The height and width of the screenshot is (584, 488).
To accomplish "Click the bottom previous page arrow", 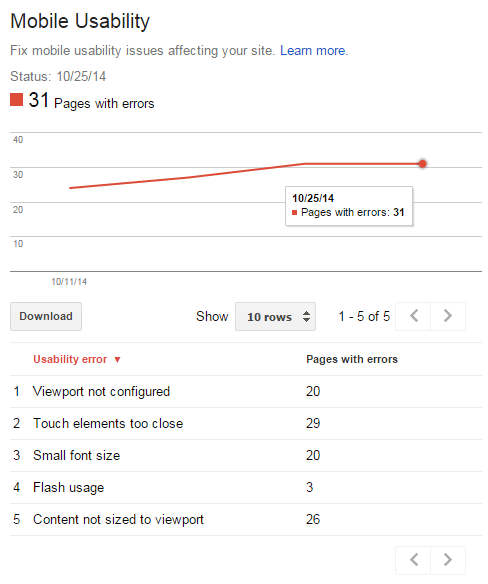I will [413, 560].
